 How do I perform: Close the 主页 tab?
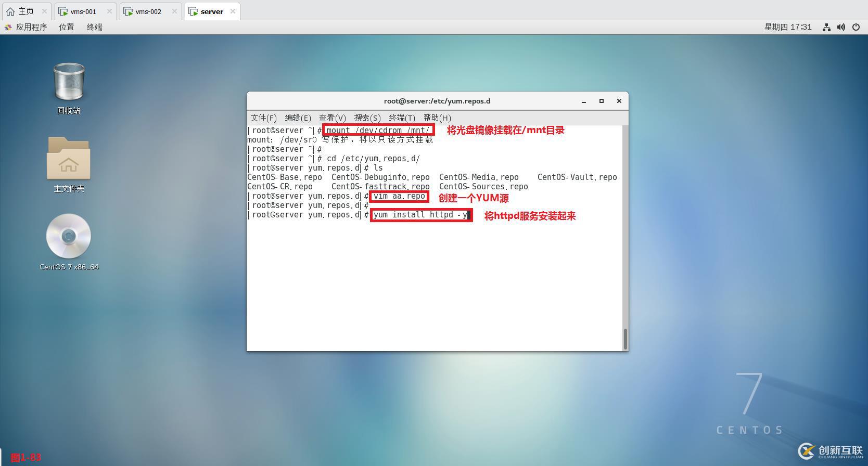pos(44,11)
